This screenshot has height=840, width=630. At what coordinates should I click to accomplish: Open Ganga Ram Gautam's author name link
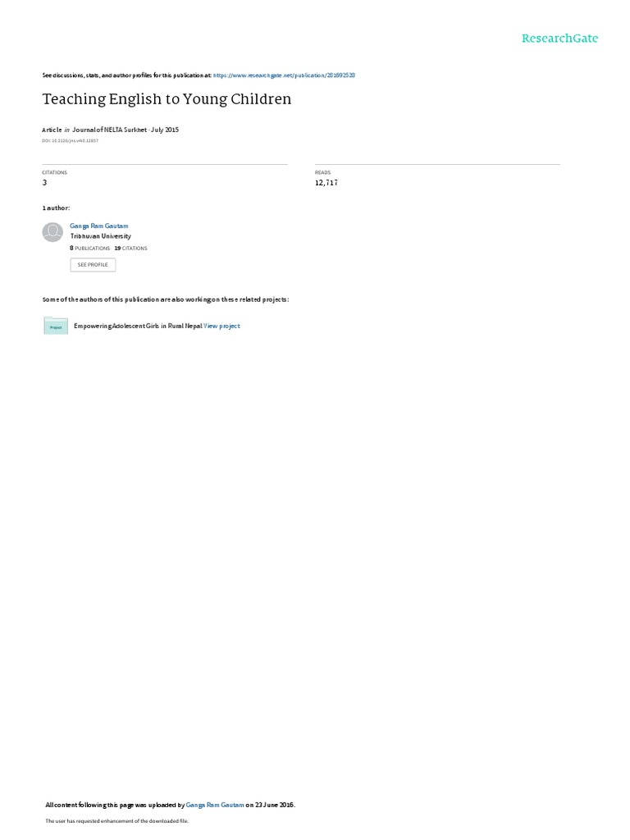(99, 226)
